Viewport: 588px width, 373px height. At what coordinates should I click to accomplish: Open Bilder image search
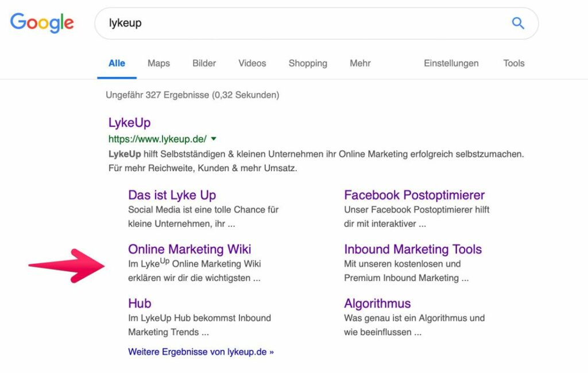click(204, 63)
